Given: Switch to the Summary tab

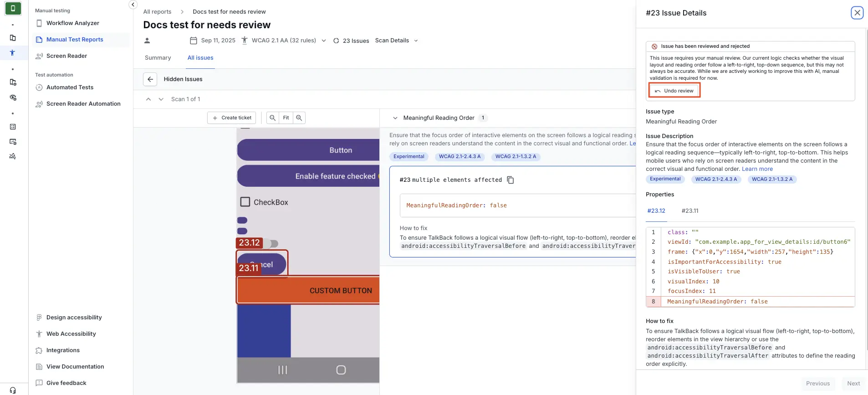Looking at the screenshot, I should pyautogui.click(x=158, y=58).
